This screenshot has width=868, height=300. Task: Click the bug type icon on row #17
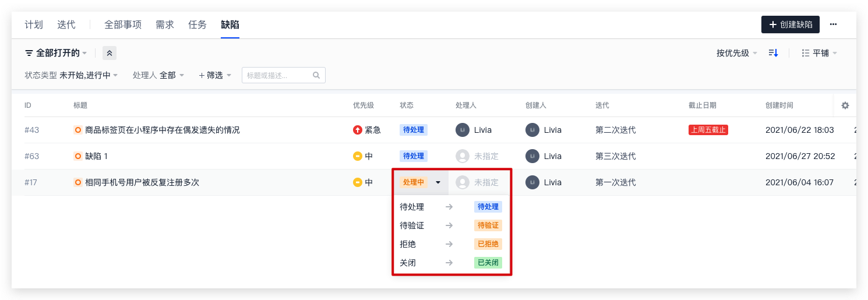[78, 182]
